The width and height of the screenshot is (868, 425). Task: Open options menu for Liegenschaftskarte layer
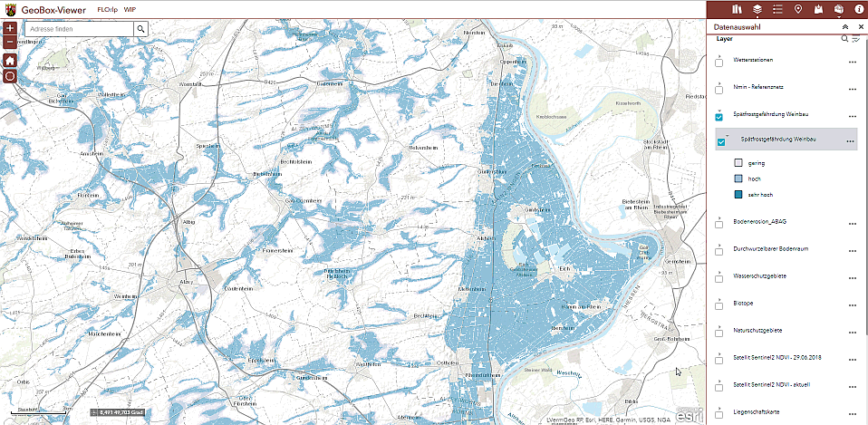(852, 412)
